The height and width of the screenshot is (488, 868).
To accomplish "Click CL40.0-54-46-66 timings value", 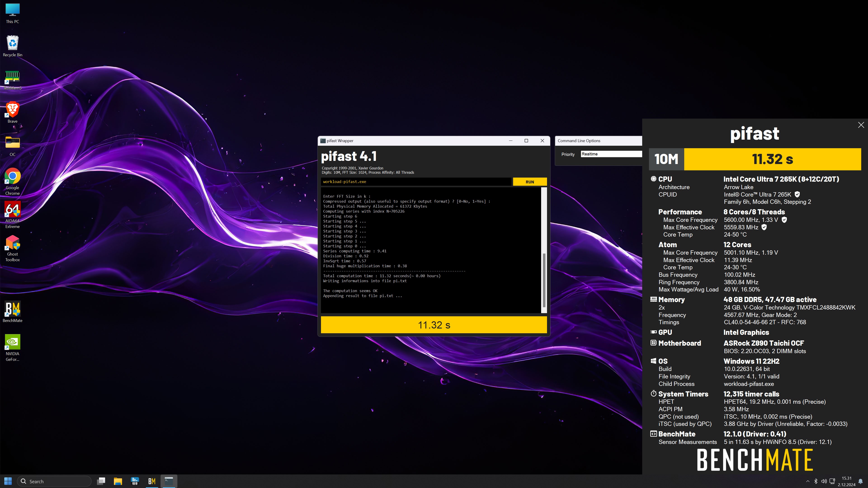I will coord(765,322).
